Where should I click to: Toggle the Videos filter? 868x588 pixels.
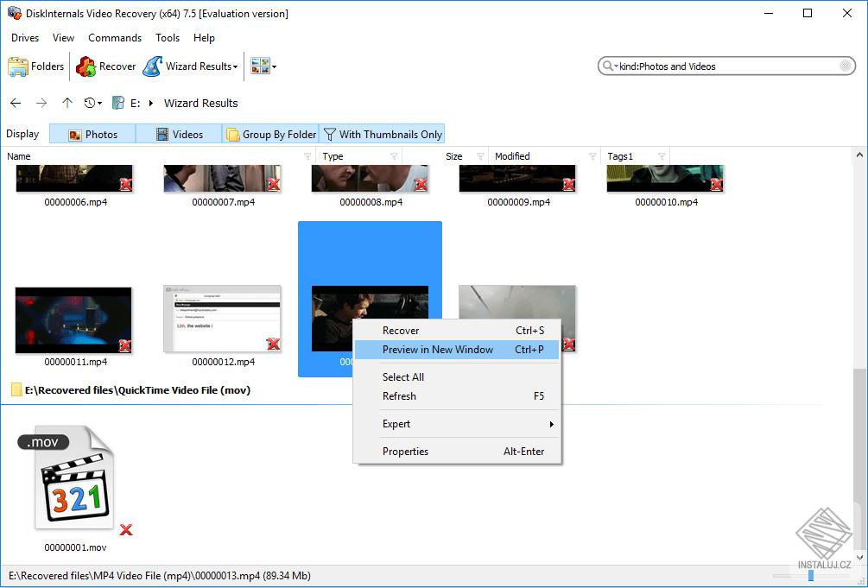pos(178,134)
